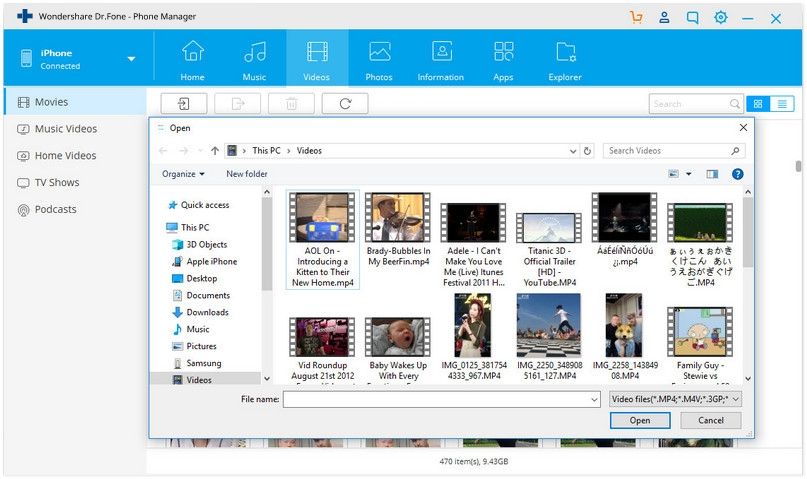
Task: Switch to grid view in Dr.Fone
Action: point(758,104)
